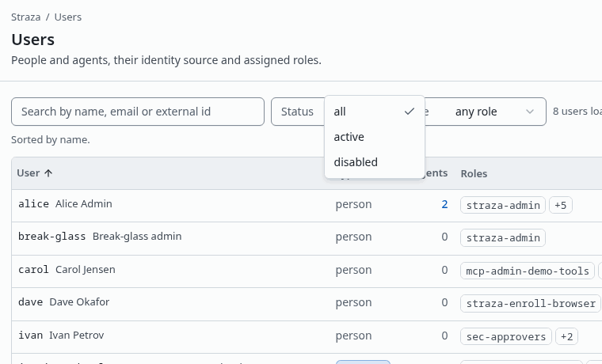Sort by User column header
This screenshot has height=364, width=602.
click(x=35, y=173)
